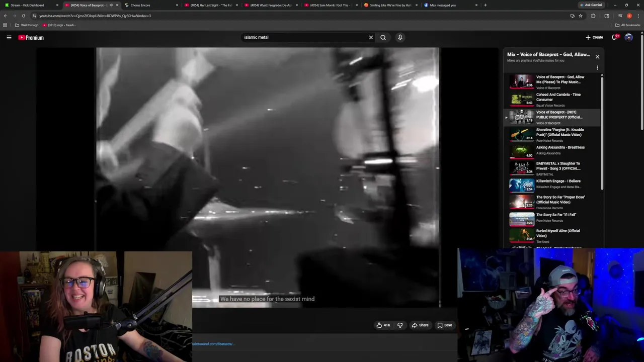The height and width of the screenshot is (362, 644).
Task: Save the video to a playlist
Action: (x=445, y=325)
